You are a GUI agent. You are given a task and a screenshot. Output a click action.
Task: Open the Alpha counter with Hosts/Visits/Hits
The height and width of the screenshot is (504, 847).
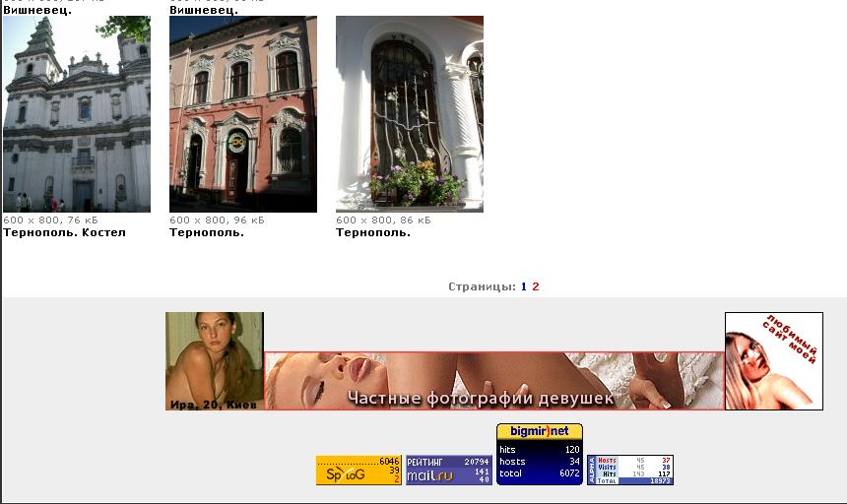(x=630, y=470)
